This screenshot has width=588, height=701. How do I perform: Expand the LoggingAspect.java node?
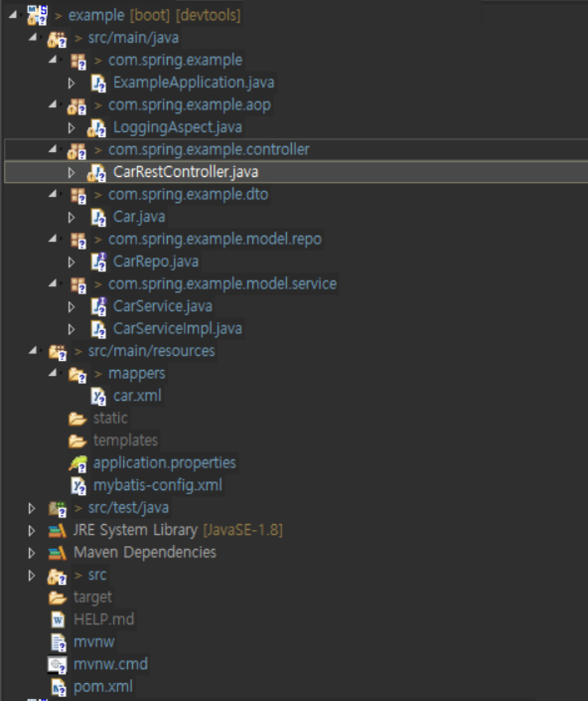pos(71,128)
